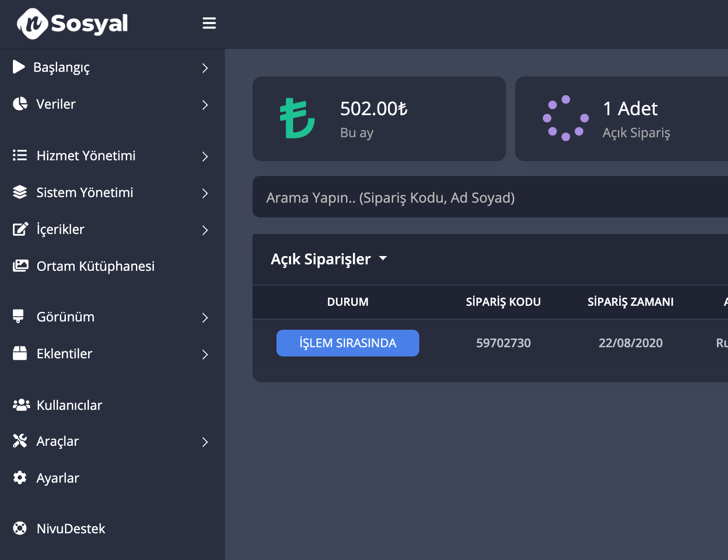Expand the Araçlar chevron
Image resolution: width=728 pixels, height=560 pixels.
[205, 442]
